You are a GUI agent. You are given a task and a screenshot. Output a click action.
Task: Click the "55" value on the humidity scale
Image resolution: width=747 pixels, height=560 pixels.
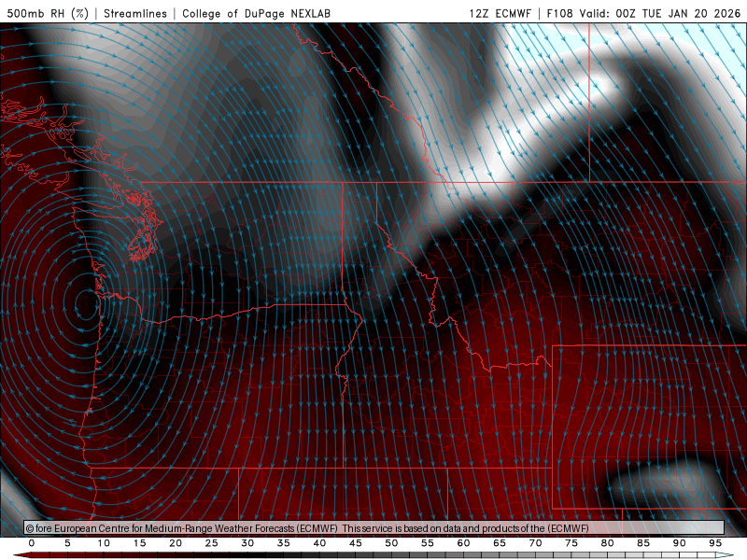[428, 543]
